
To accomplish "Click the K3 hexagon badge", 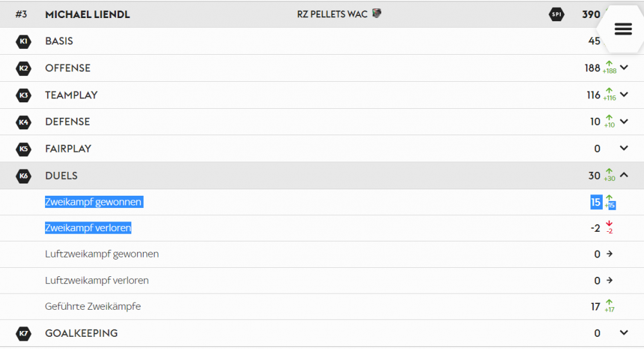I will pyautogui.click(x=23, y=95).
